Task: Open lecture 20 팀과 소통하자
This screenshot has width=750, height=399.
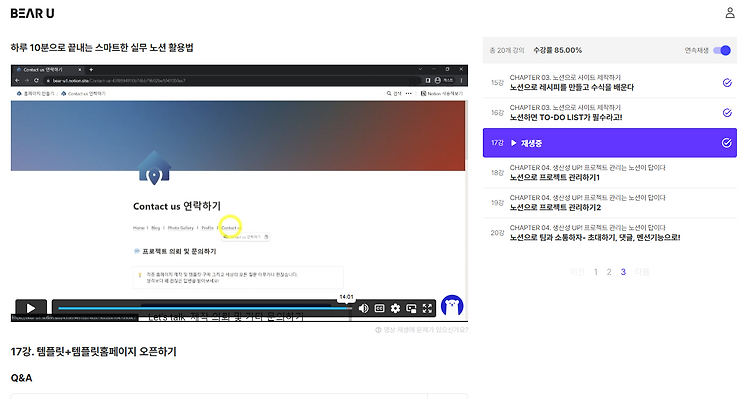Action: (610, 233)
